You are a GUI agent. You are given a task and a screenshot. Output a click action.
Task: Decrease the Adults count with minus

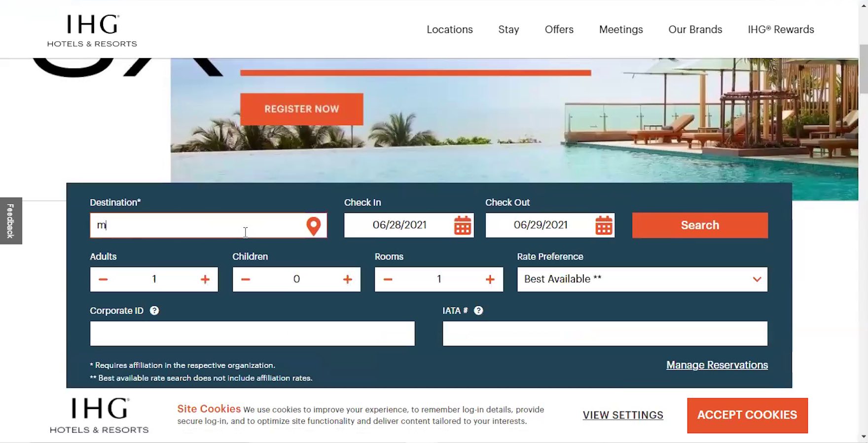[x=103, y=279]
